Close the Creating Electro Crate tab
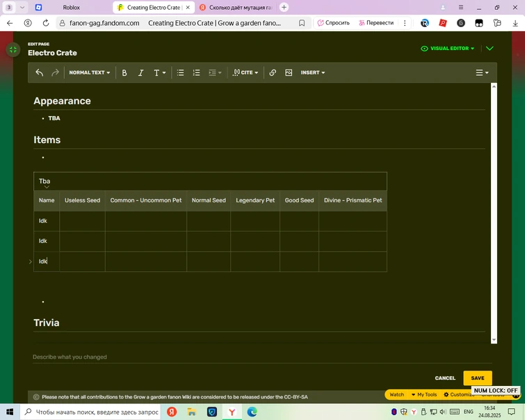The image size is (525, 420). pyautogui.click(x=188, y=8)
